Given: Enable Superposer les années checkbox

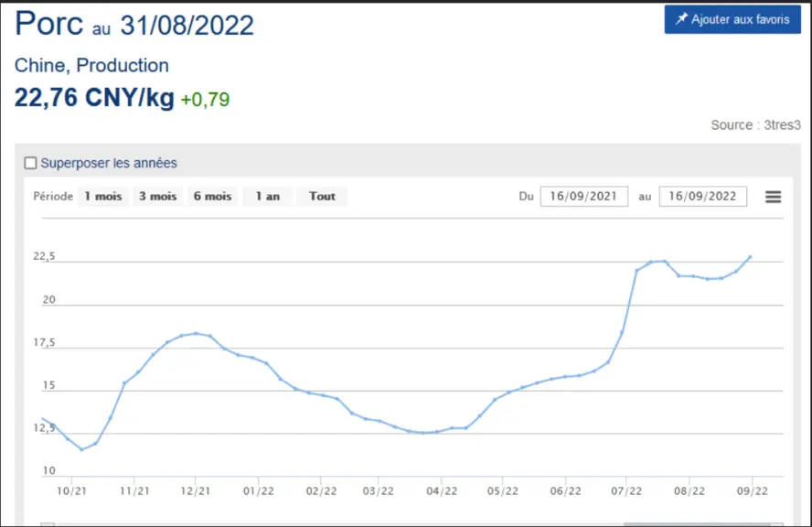Looking at the screenshot, I should coord(30,163).
